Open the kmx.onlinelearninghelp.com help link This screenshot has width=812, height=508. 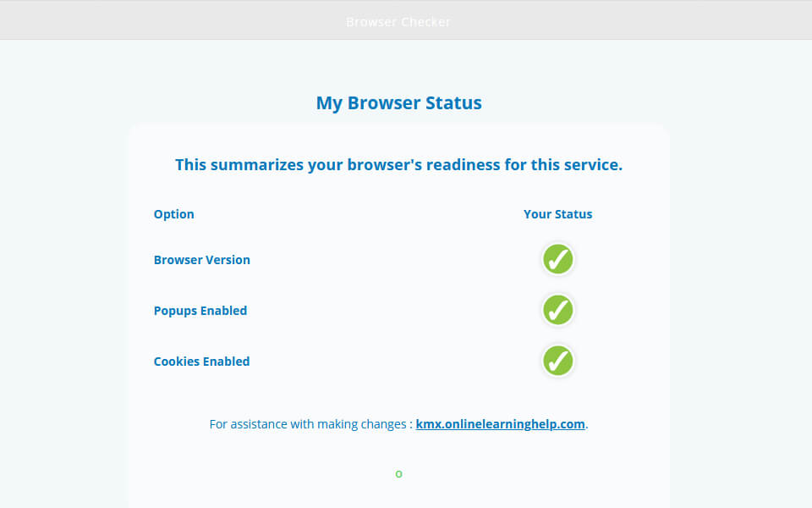point(500,424)
